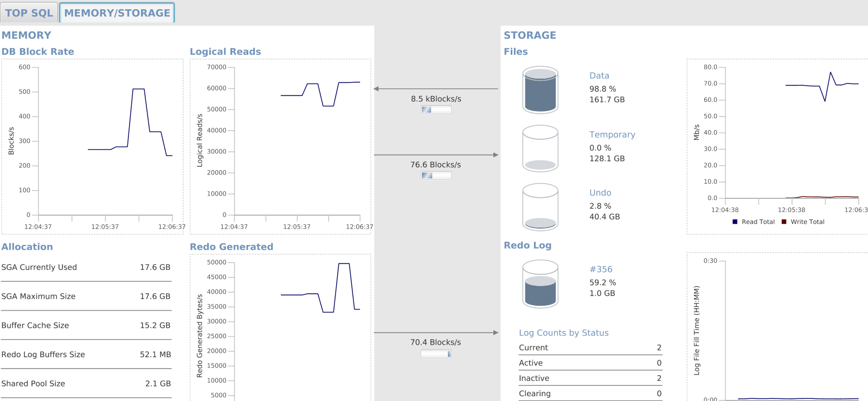Click the Logical Reads heading
868x401 pixels.
225,51
